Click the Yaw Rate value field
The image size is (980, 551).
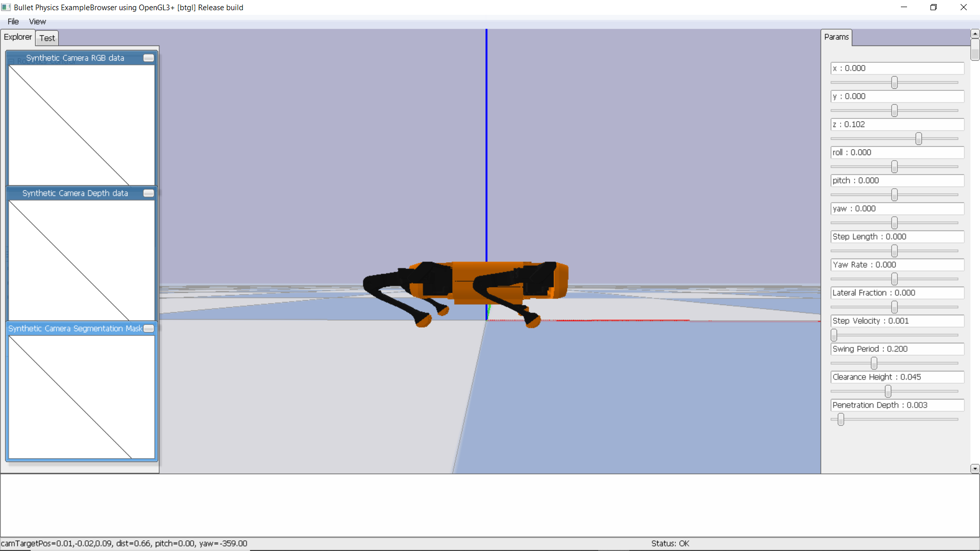pyautogui.click(x=897, y=265)
